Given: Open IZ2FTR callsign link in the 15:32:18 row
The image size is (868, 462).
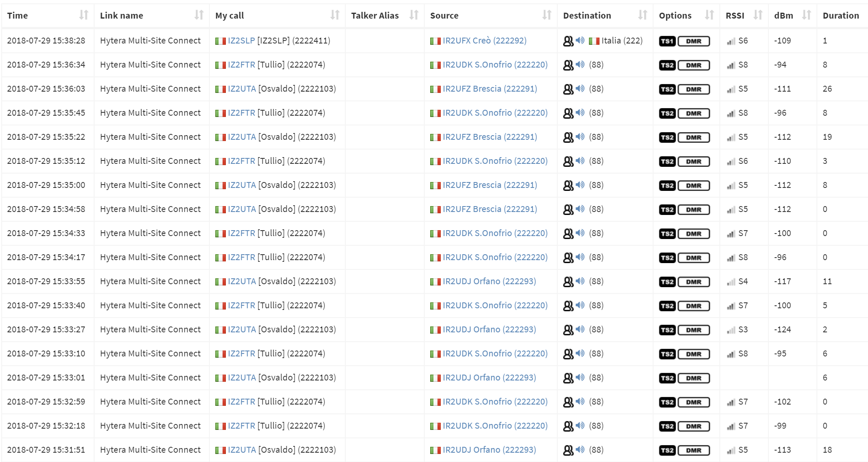Looking at the screenshot, I should 241,426.
